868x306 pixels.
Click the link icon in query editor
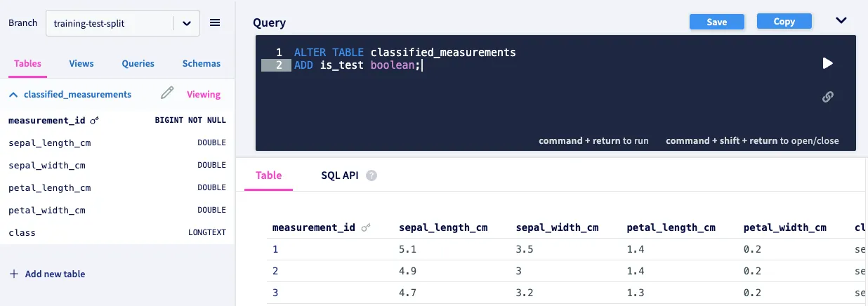(827, 97)
